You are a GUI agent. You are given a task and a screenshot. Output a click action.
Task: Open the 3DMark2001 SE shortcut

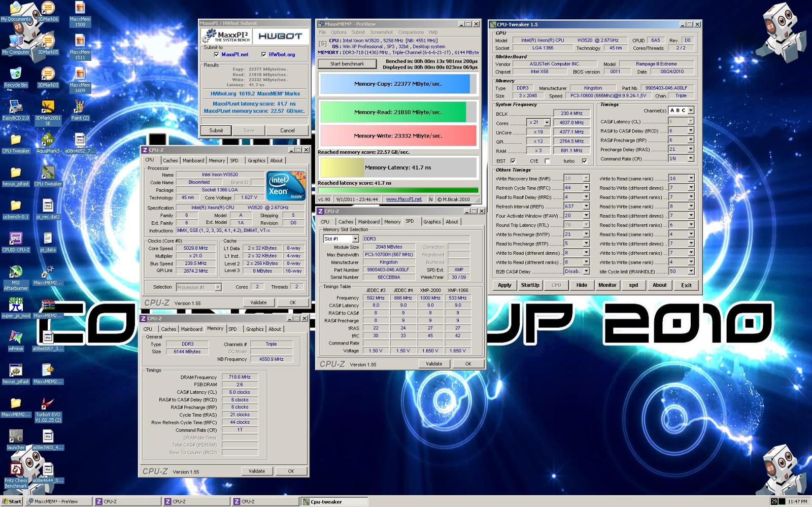48,113
